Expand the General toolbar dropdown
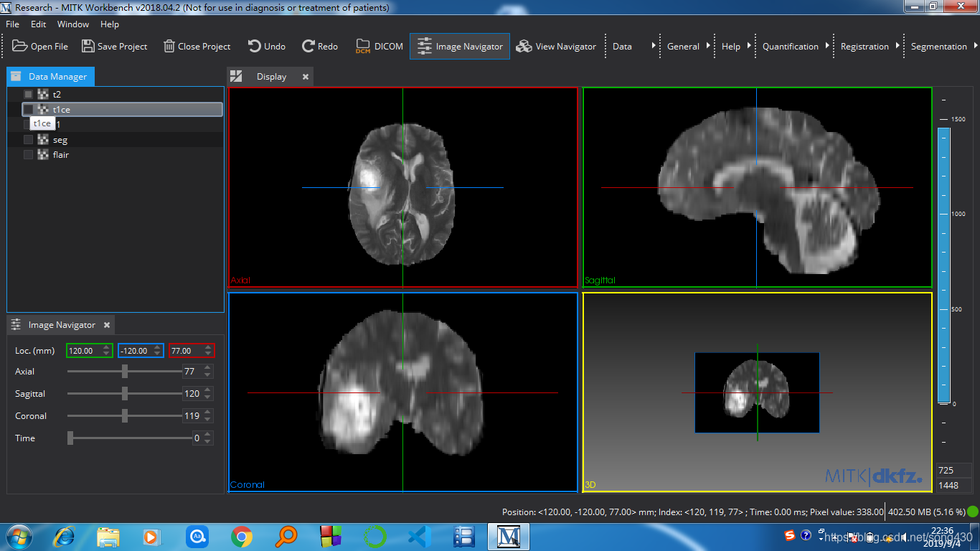The image size is (980, 551). click(708, 46)
